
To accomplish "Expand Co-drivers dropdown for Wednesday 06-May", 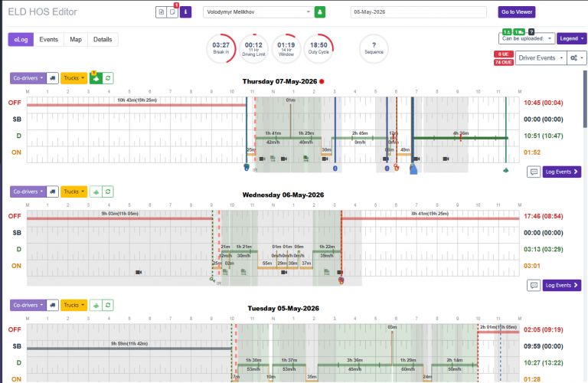I will point(28,191).
